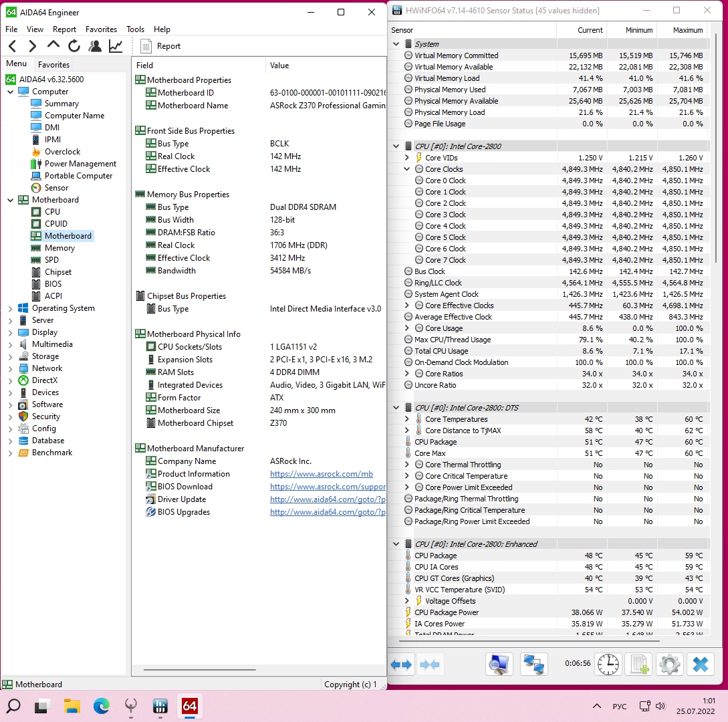Expand Core VIDs row in HWiNFO

click(406, 158)
